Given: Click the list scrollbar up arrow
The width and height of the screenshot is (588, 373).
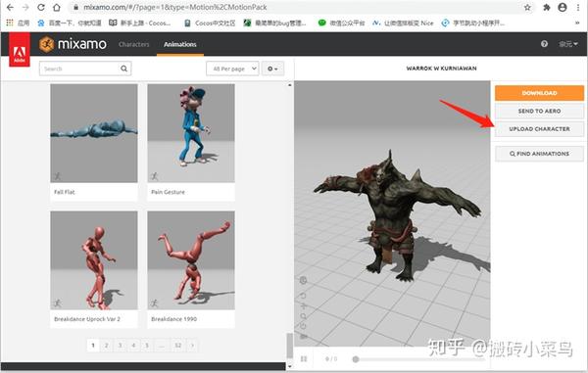Looking at the screenshot, I should (289, 85).
